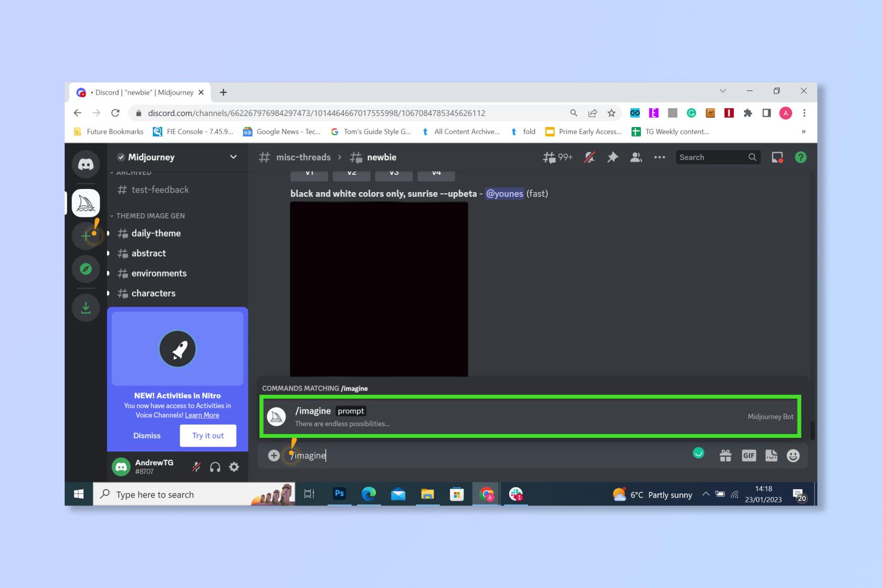Open Explore Public Servers compass icon
Screen dimensions: 882x588
(x=86, y=269)
